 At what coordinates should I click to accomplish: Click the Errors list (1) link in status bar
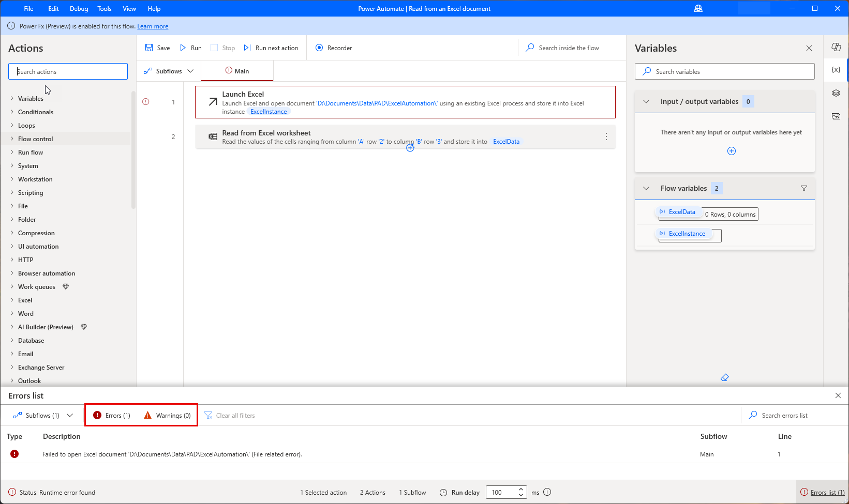823,492
